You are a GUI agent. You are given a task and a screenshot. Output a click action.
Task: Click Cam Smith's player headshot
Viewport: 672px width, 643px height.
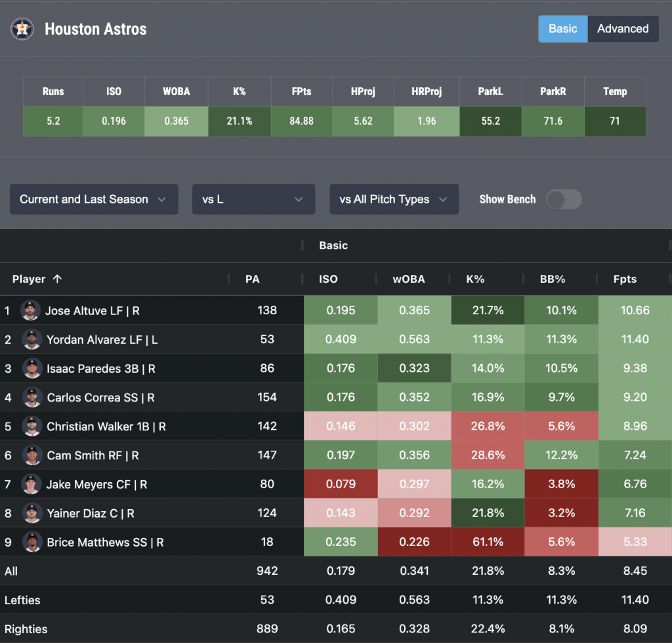click(x=31, y=455)
